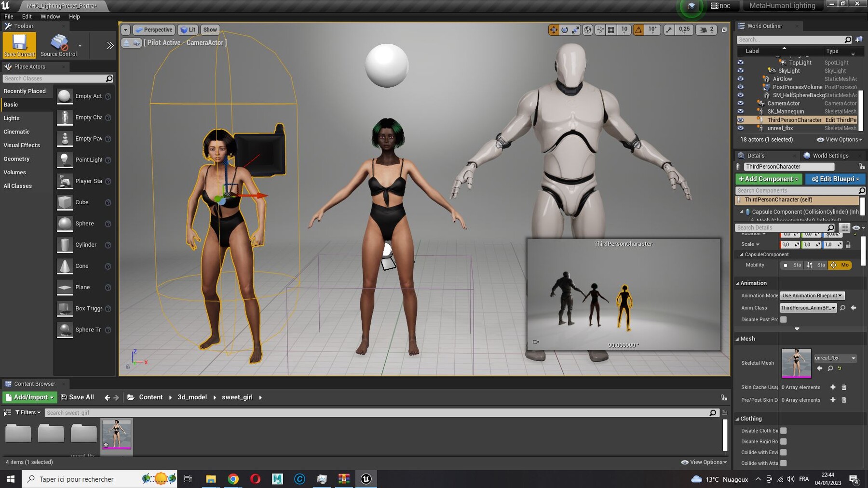Screen dimensions: 868x488
Task: Select the translate (move) gizmo mode
Action: (554, 30)
